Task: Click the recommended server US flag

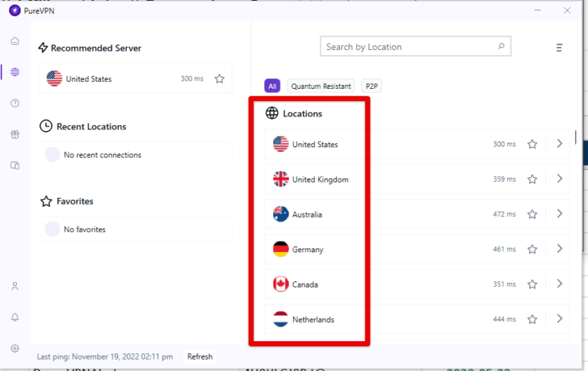Action: pos(54,78)
